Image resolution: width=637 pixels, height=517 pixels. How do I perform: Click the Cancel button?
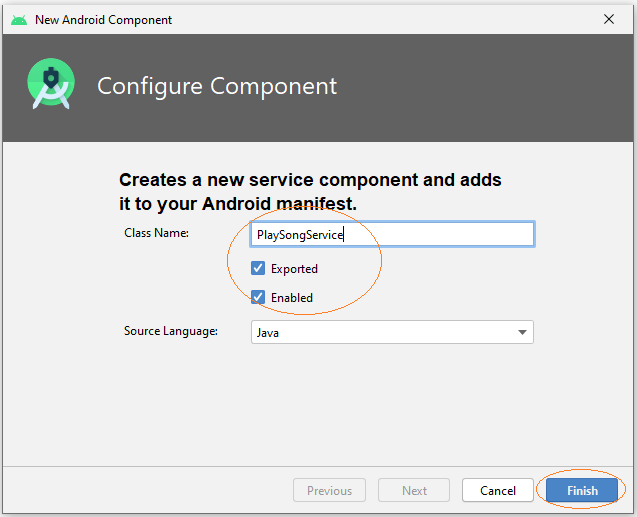click(498, 490)
